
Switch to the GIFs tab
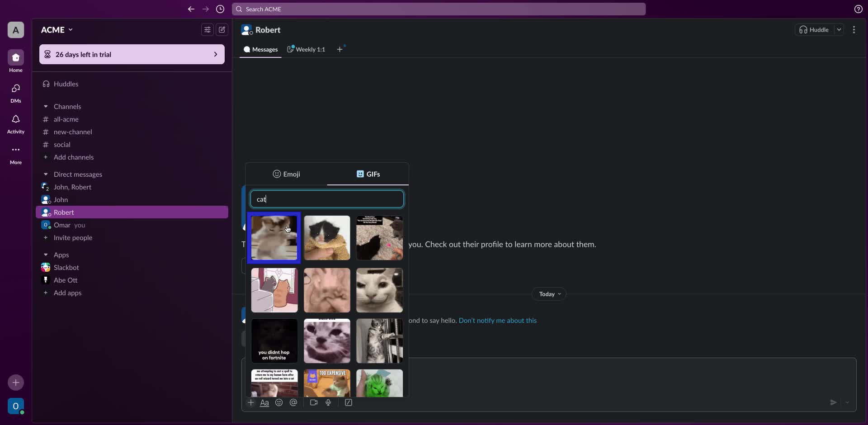point(368,174)
